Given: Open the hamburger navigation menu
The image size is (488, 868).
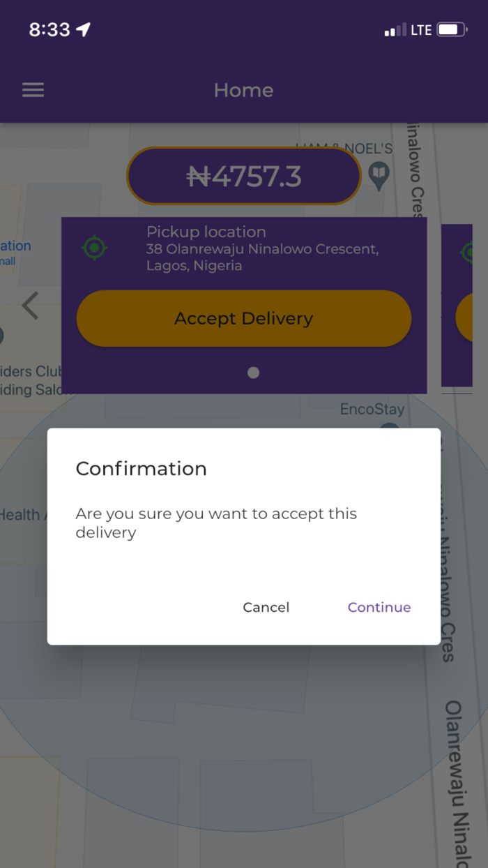Looking at the screenshot, I should [x=32, y=89].
